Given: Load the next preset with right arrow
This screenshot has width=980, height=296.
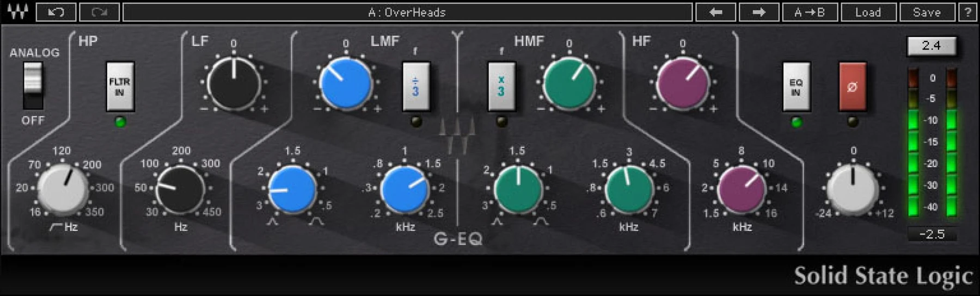Looking at the screenshot, I should (x=758, y=12).
